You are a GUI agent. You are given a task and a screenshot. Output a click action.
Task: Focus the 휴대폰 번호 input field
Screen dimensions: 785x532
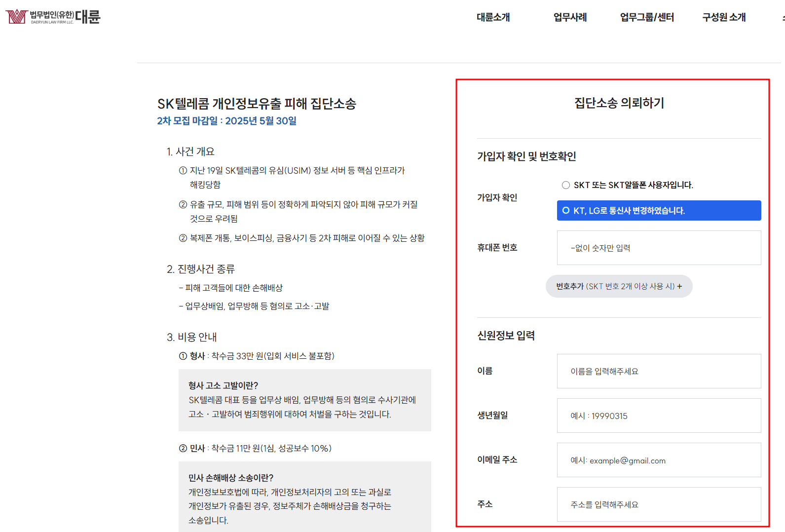[x=659, y=248]
